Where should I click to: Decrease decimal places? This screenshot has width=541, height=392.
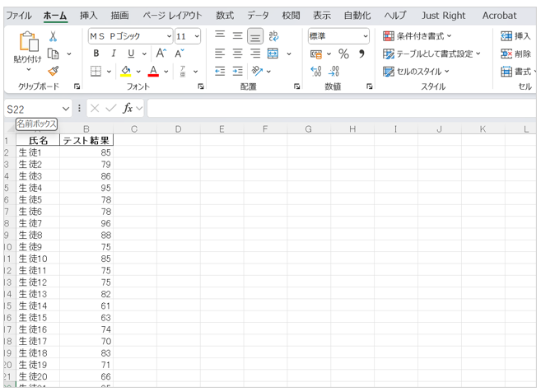334,72
